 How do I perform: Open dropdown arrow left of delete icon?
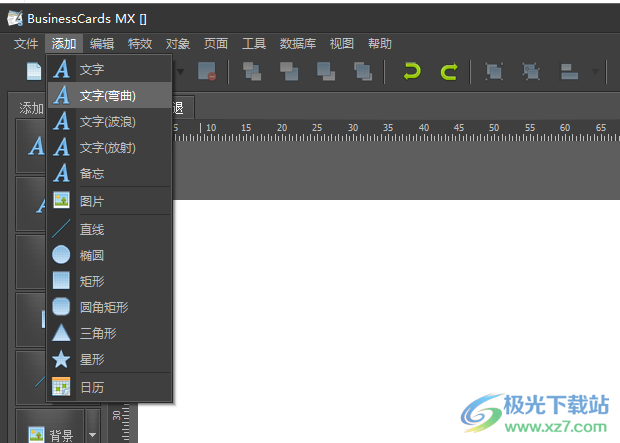tap(180, 72)
